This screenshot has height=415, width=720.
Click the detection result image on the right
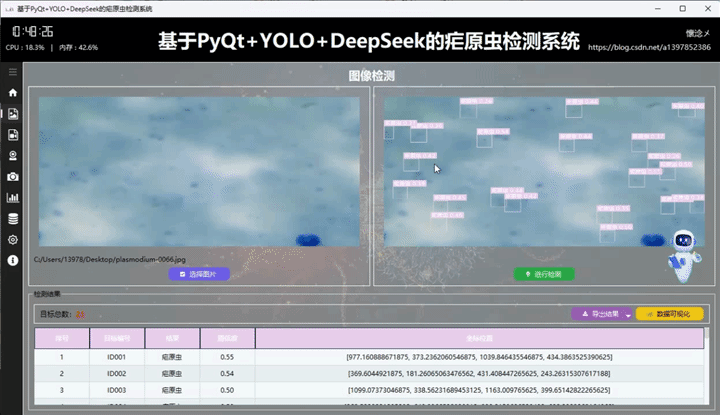pyautogui.click(x=544, y=171)
